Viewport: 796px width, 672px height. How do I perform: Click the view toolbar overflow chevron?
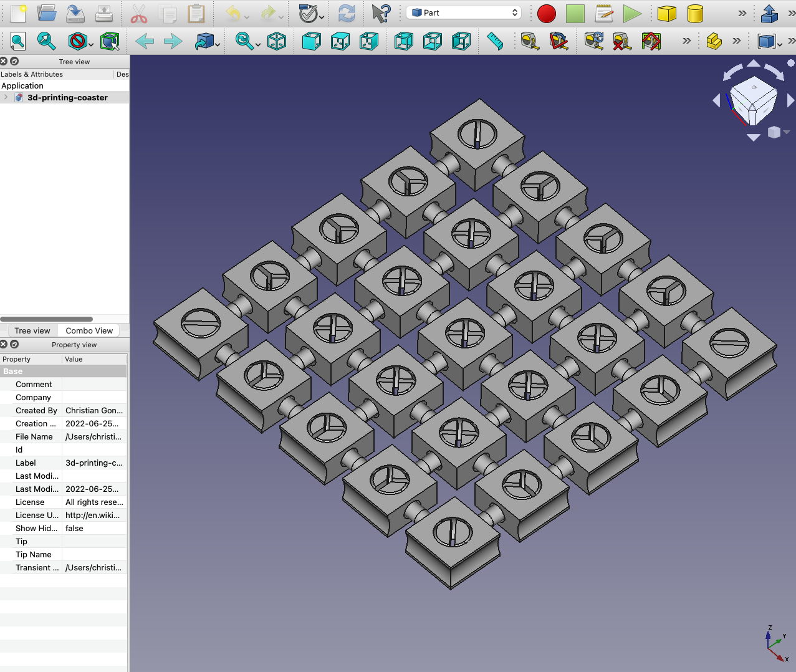coord(686,41)
